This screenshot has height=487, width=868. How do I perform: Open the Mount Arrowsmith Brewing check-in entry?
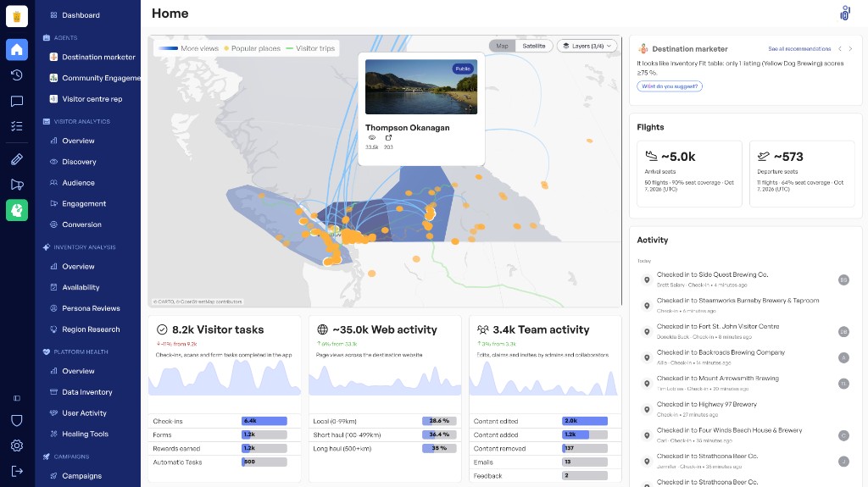[745, 383]
